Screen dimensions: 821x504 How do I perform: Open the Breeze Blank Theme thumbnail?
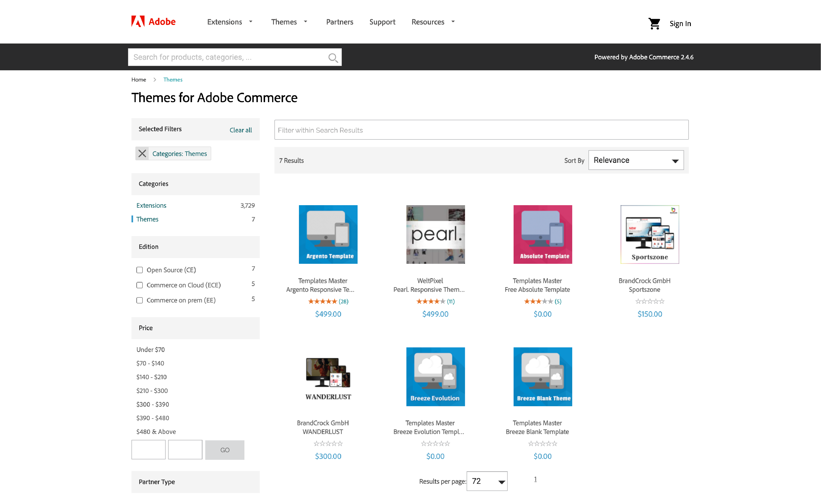[x=542, y=377]
